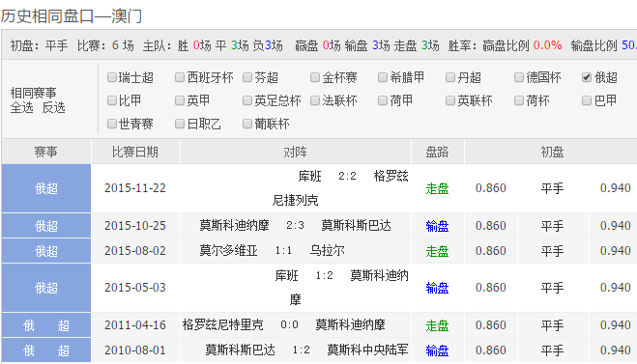Click 走盘 result in 2011-04-16 row
637x364 pixels.
[437, 325]
